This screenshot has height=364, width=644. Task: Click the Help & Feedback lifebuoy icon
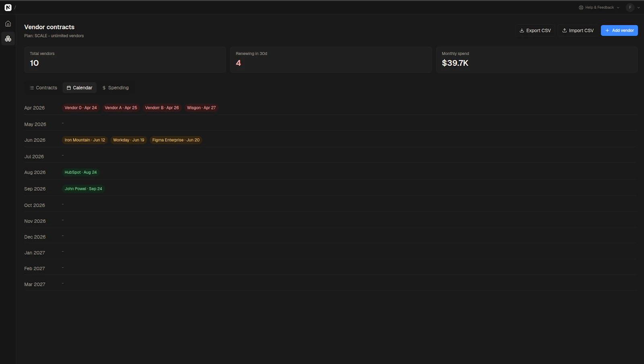581,7
